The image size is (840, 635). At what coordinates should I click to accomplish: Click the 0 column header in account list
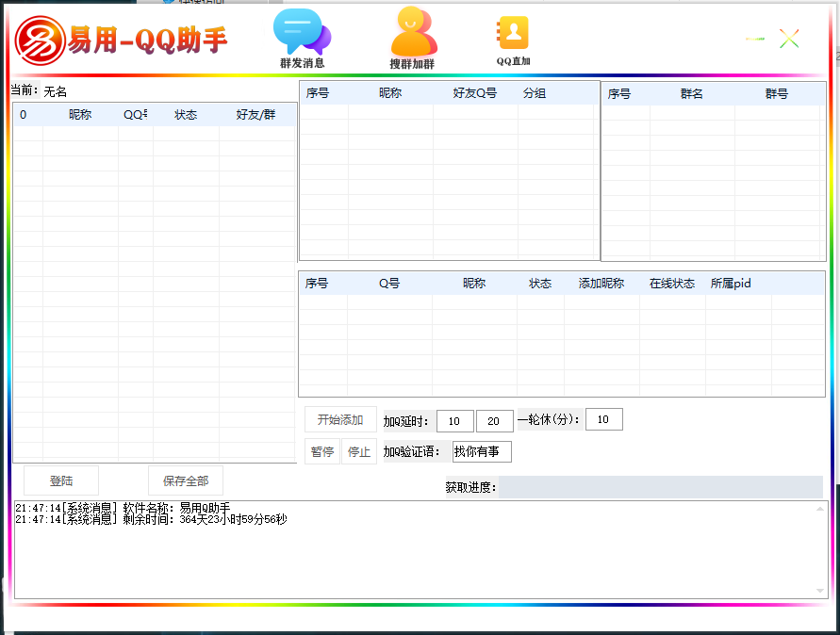point(23,115)
